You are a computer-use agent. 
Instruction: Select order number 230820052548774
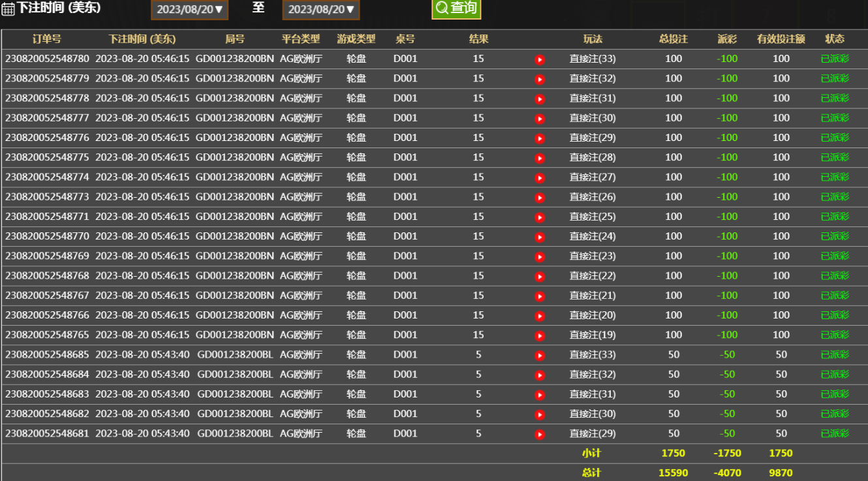coord(47,177)
